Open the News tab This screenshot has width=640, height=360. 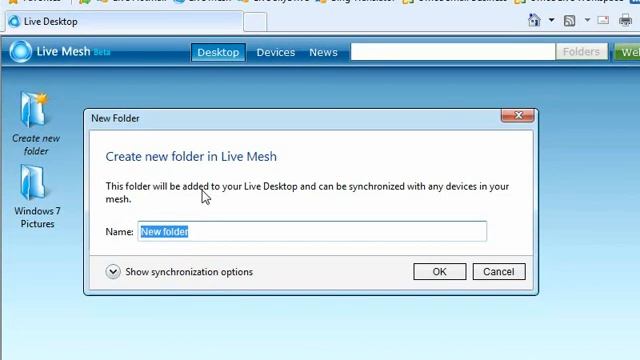tap(323, 52)
